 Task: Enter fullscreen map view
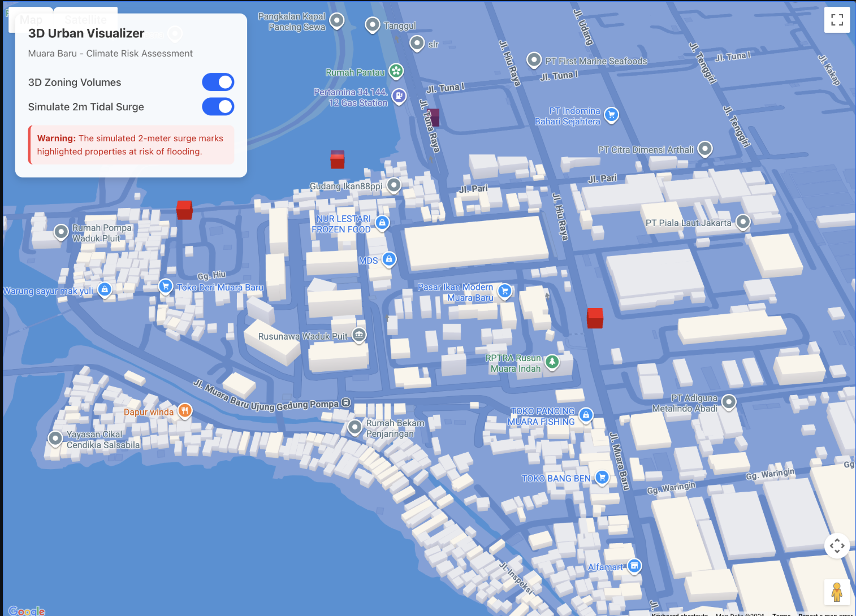click(837, 20)
